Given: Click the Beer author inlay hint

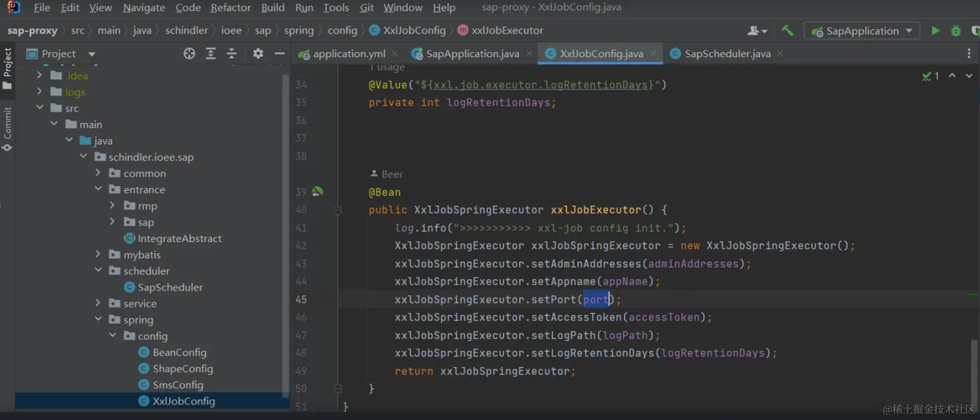Looking at the screenshot, I should coord(387,174).
